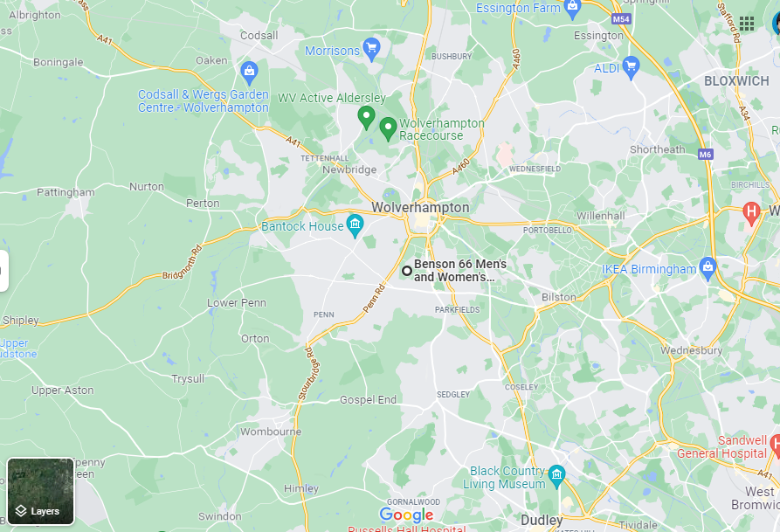The height and width of the screenshot is (532, 780).
Task: Expand the collapsed side panel tab
Action: [x=3, y=271]
